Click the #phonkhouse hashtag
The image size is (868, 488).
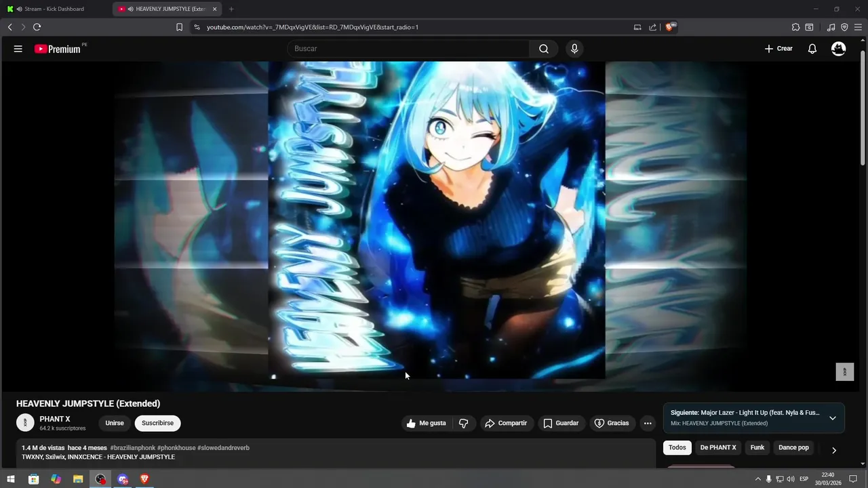(x=176, y=448)
